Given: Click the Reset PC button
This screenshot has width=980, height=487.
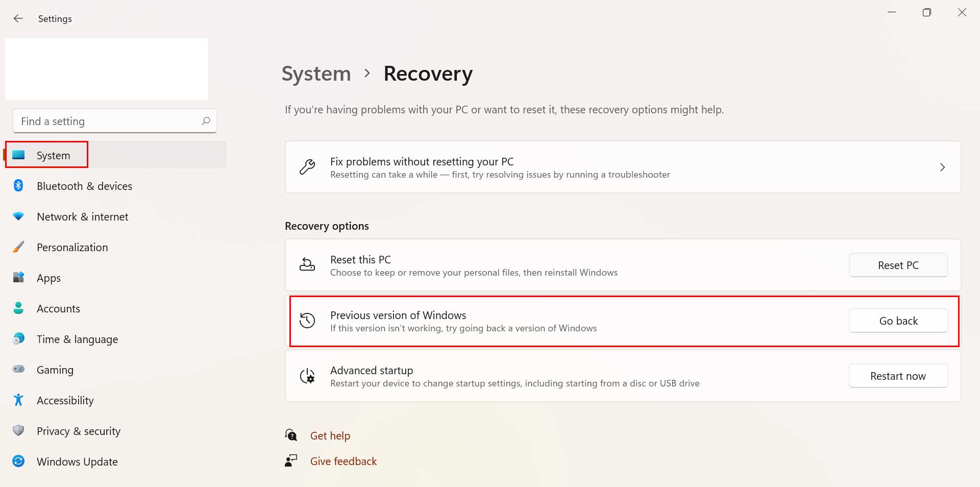Looking at the screenshot, I should pos(898,265).
